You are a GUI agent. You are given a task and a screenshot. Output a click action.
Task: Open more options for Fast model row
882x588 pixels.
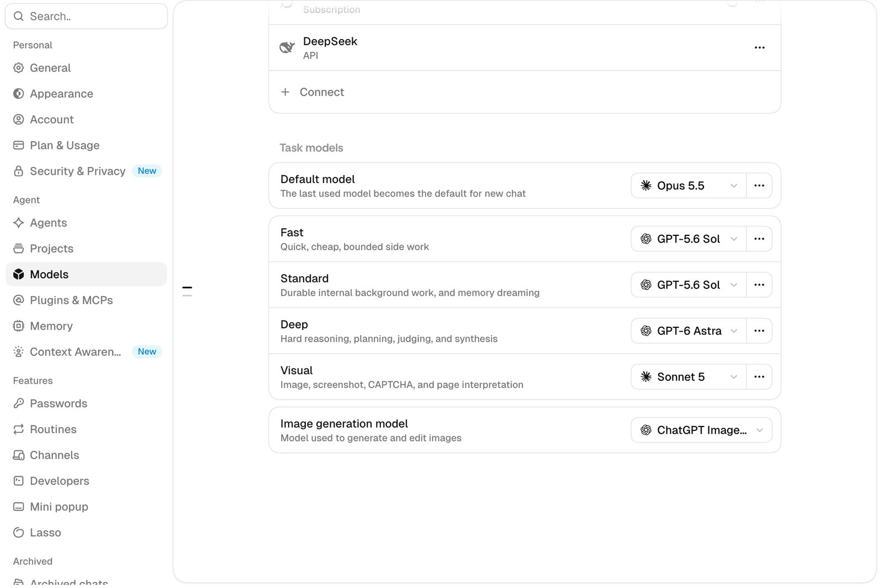tap(759, 239)
